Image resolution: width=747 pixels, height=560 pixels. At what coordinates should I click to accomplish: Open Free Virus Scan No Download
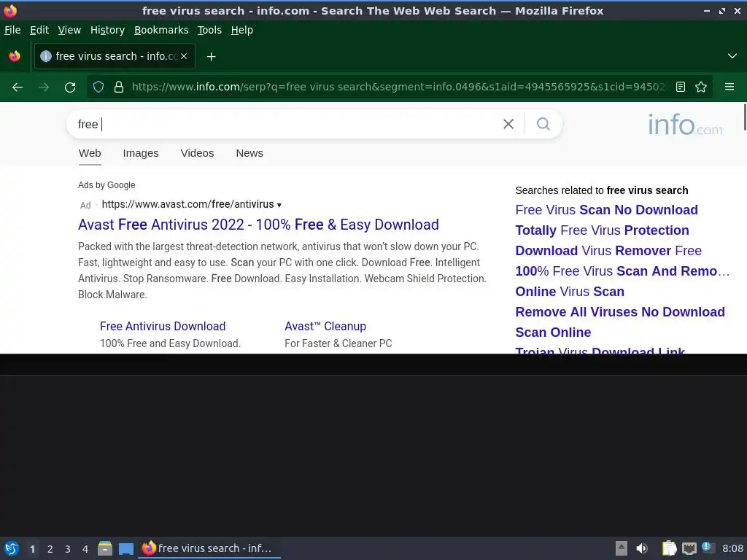(606, 210)
